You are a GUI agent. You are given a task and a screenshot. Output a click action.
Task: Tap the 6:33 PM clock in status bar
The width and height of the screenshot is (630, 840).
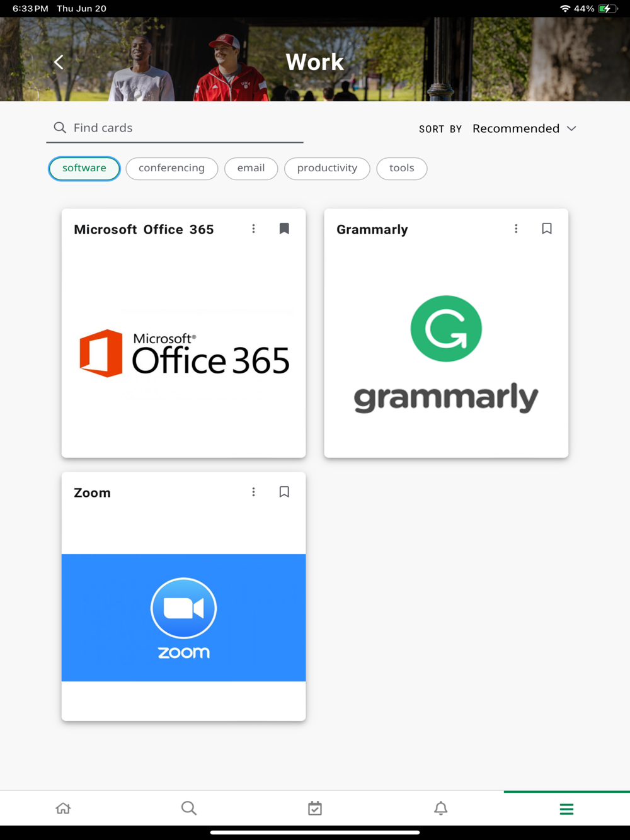tap(30, 9)
